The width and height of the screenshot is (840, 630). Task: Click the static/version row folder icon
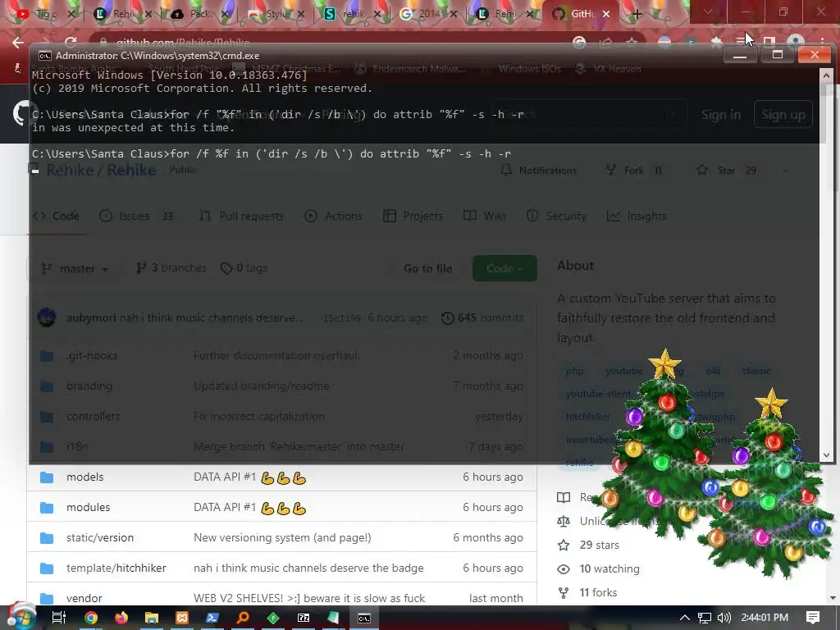pos(47,537)
